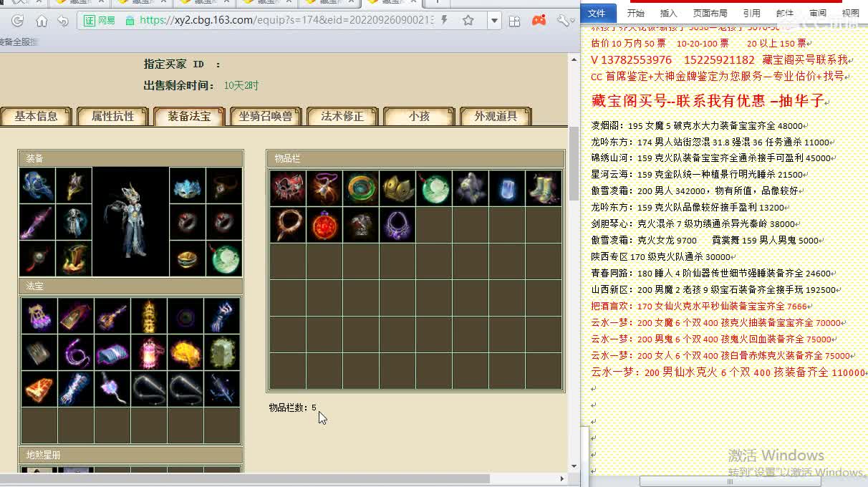Open the address bar history dropdown arrow
The width and height of the screenshot is (868, 487).
pos(494,21)
